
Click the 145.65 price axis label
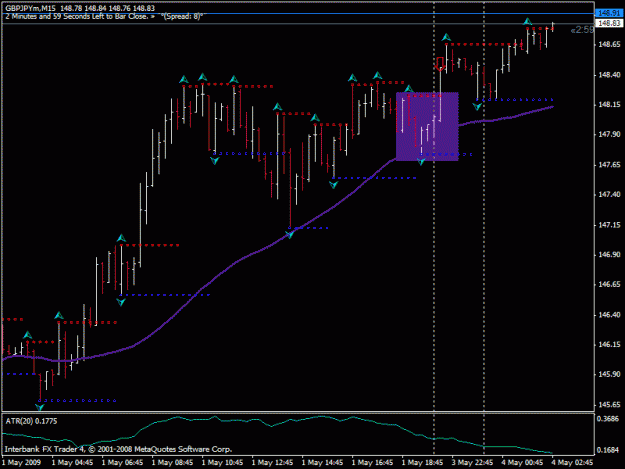[609, 405]
